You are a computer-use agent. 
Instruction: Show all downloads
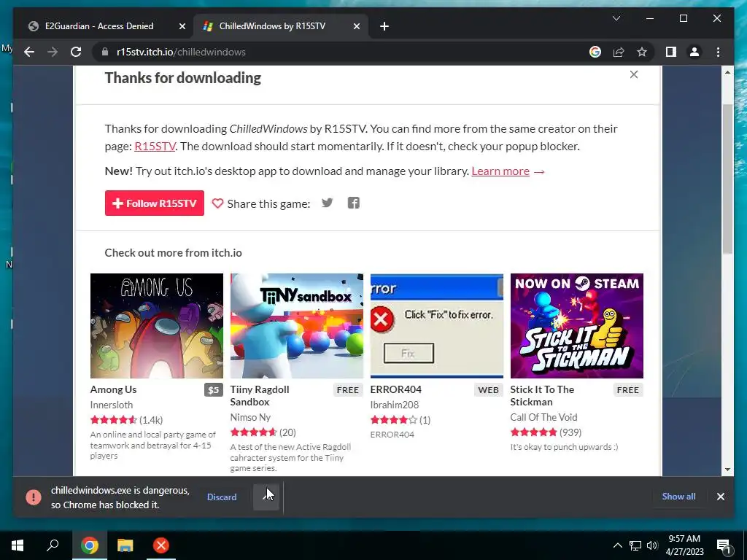click(x=678, y=496)
